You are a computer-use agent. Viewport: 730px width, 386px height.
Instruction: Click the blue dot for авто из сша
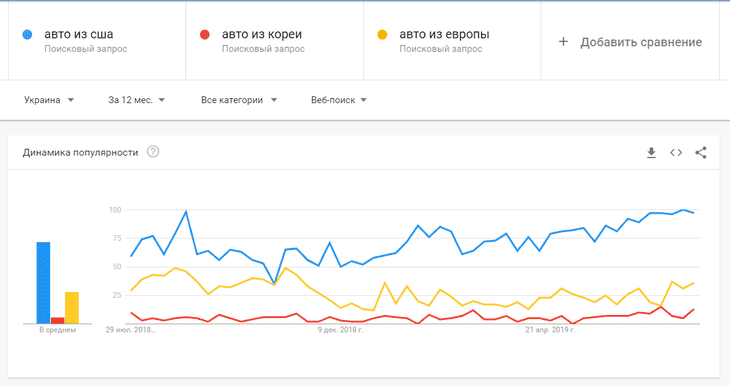pyautogui.click(x=27, y=34)
